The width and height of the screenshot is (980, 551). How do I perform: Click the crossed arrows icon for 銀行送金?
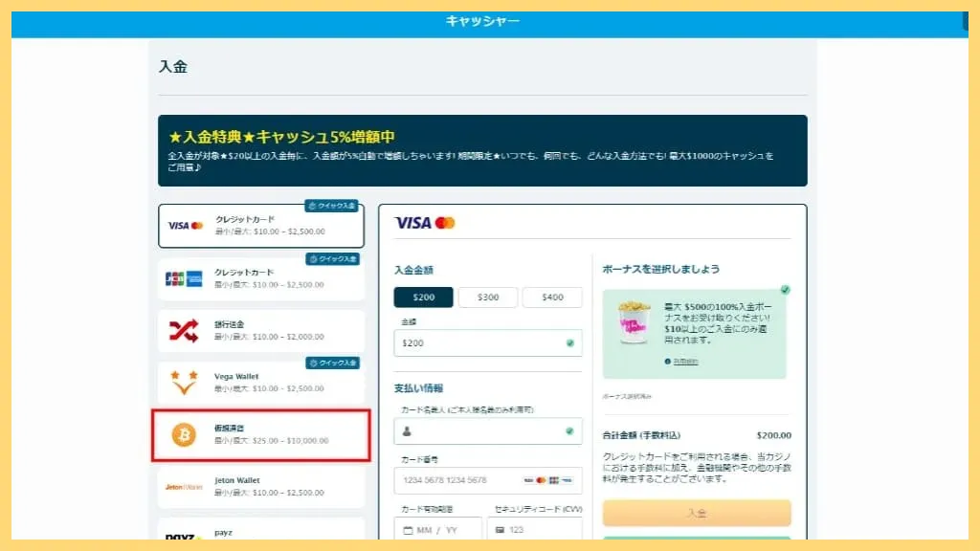pyautogui.click(x=182, y=328)
